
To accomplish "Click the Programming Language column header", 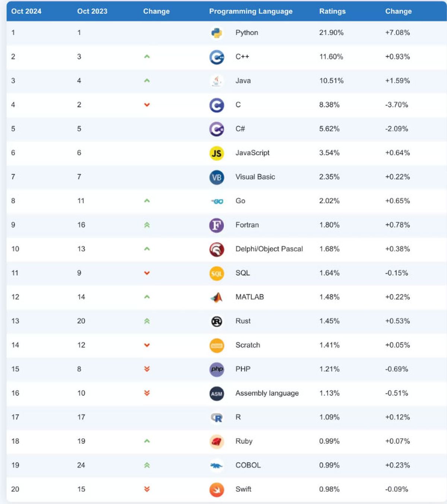I will tap(251, 11).
